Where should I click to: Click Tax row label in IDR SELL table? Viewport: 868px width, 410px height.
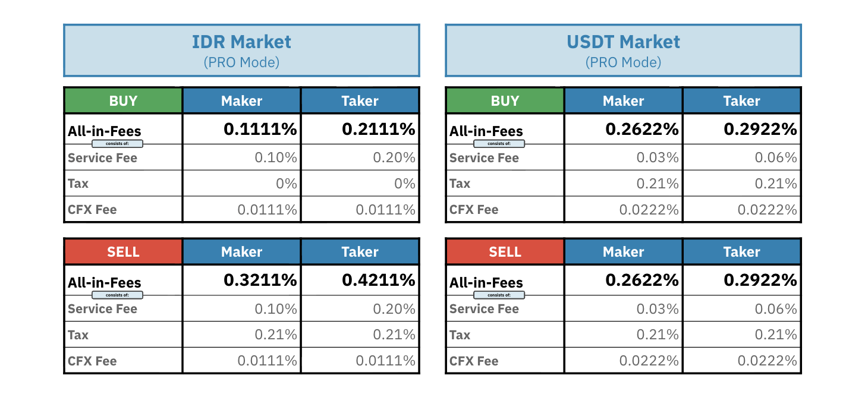coord(78,335)
